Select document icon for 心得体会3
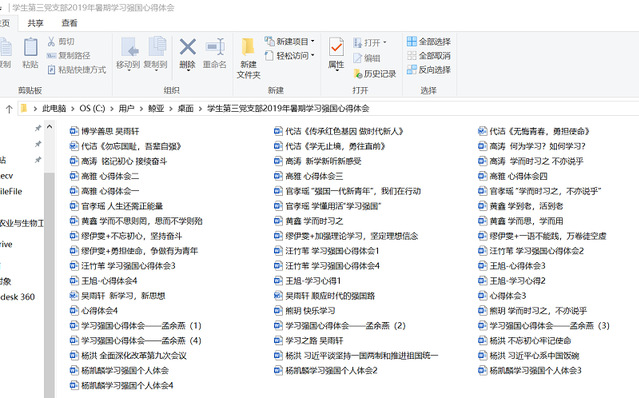The width and height of the screenshot is (639, 398). pos(482,296)
